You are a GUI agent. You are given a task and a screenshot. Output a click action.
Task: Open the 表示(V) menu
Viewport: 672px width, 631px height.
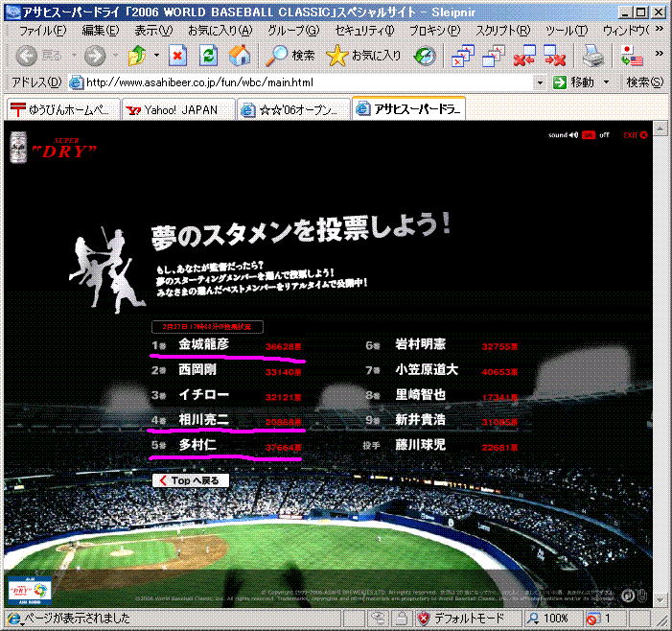[x=153, y=31]
